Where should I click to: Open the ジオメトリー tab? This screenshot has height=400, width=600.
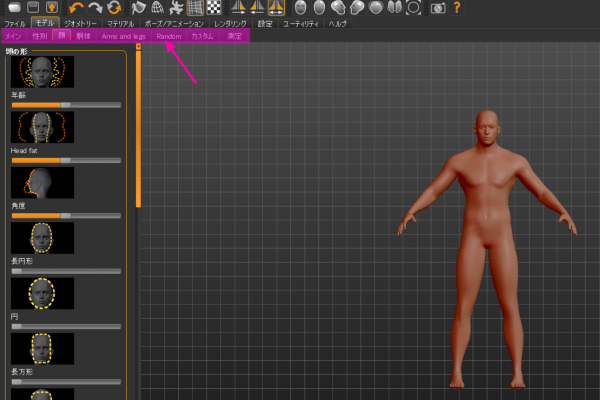tap(80, 24)
